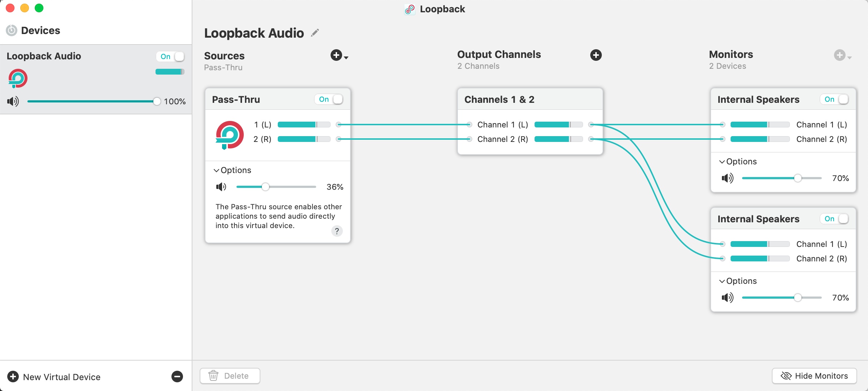This screenshot has width=868, height=391.
Task: Click the Delete button
Action: coord(230,376)
